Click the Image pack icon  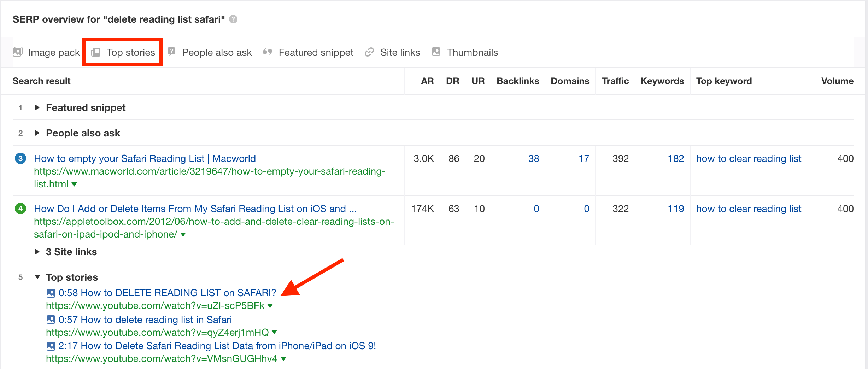18,52
